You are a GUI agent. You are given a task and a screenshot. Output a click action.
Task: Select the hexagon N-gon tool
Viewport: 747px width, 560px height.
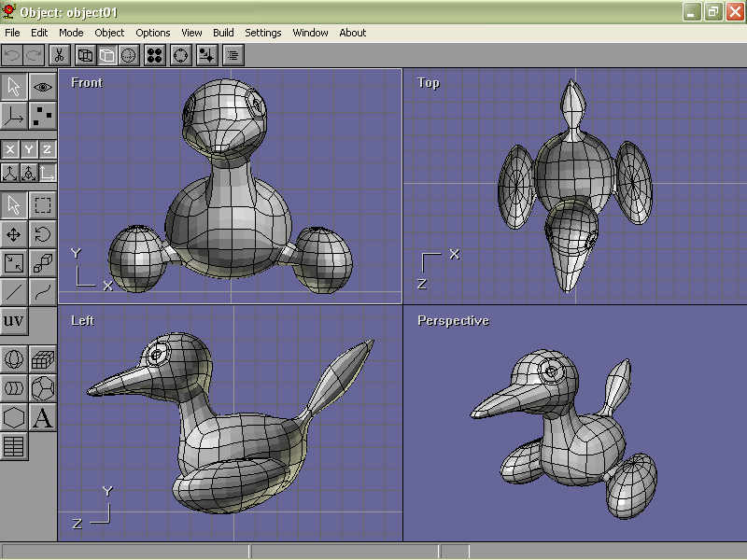14,417
